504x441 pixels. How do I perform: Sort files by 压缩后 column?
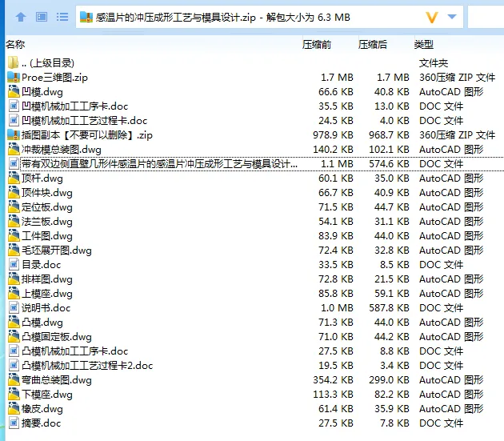click(x=373, y=44)
